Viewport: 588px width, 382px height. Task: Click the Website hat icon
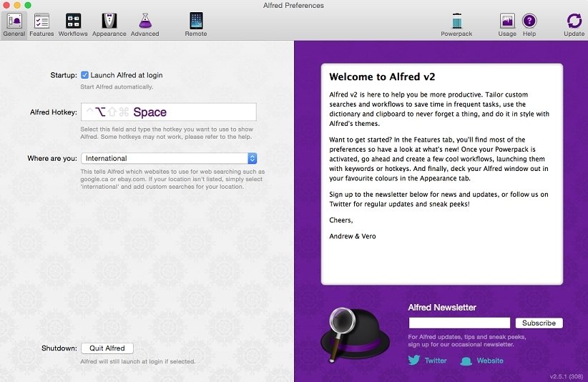click(x=466, y=361)
